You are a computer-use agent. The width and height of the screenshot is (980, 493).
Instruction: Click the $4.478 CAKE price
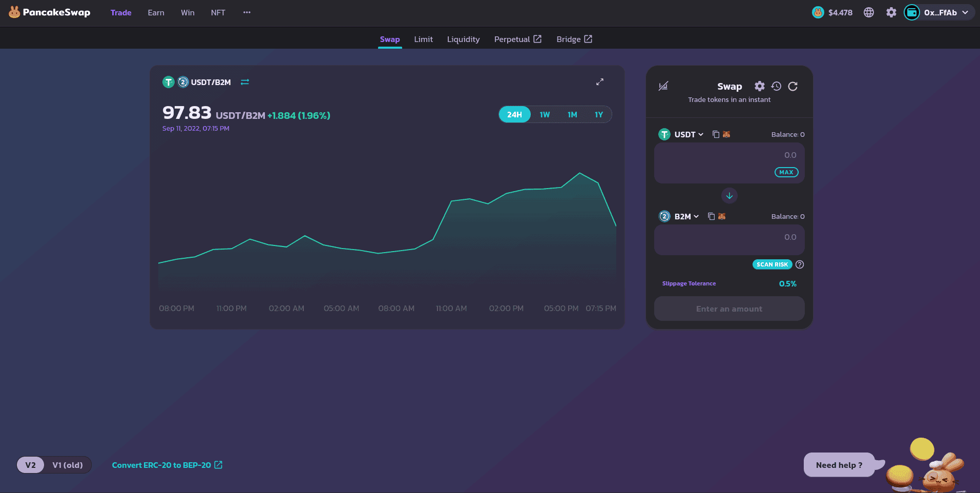pos(840,12)
